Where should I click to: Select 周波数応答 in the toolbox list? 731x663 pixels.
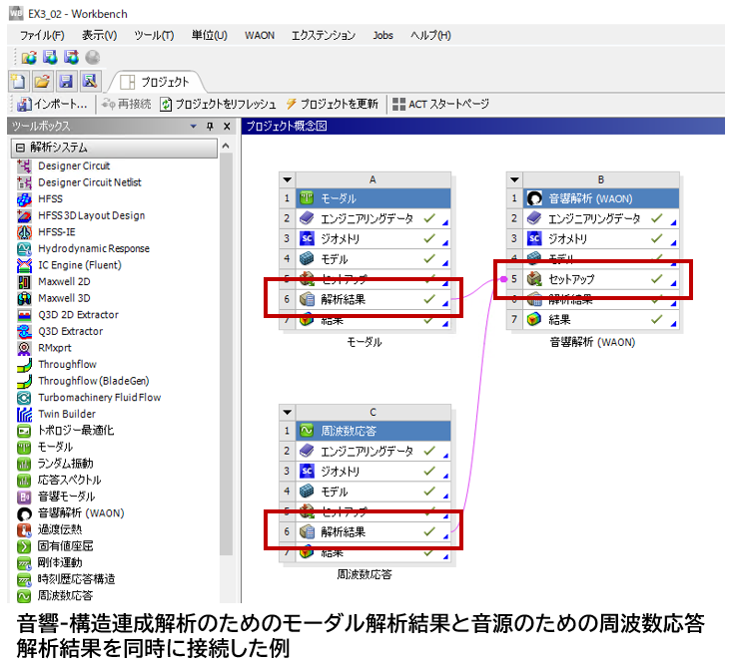65,596
